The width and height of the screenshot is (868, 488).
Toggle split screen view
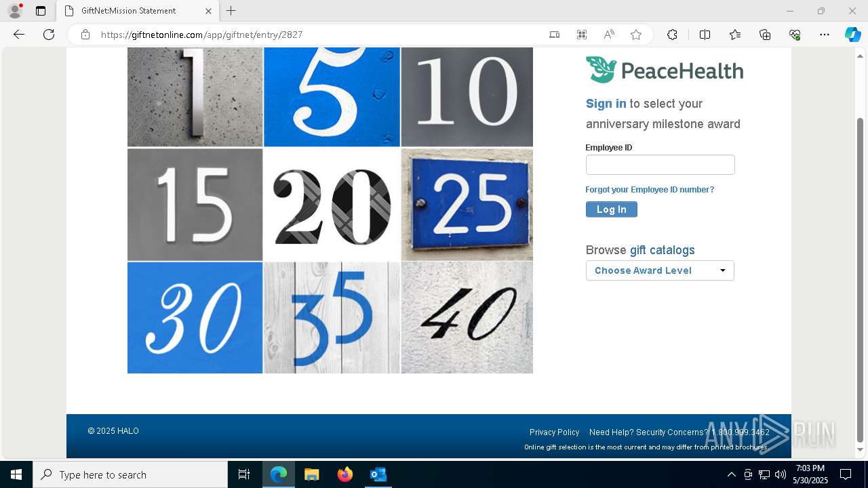pos(705,35)
